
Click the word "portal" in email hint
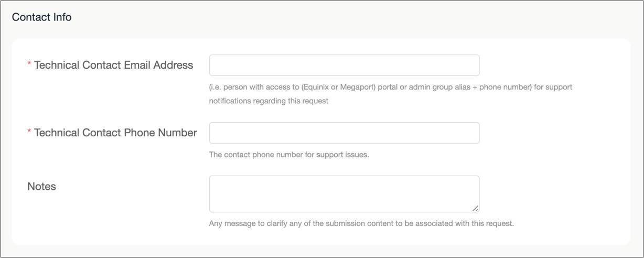click(x=389, y=87)
